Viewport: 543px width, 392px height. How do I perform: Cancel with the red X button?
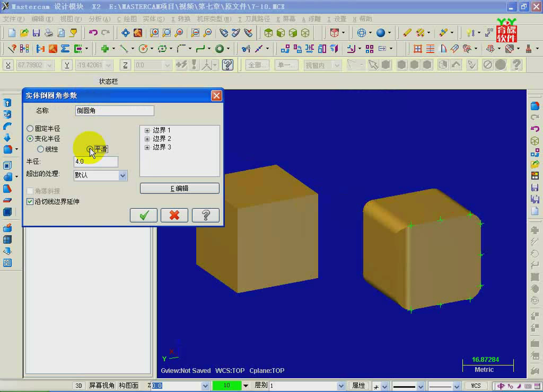(174, 215)
